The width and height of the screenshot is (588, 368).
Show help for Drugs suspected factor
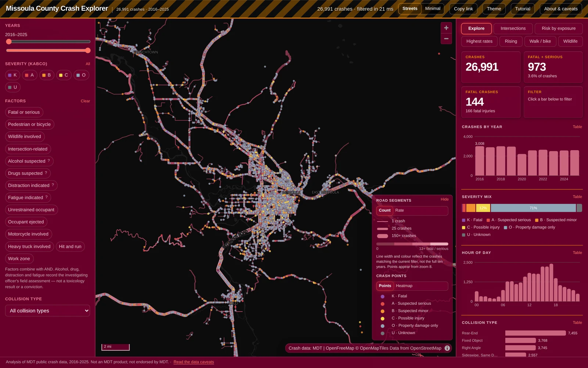pyautogui.click(x=46, y=173)
